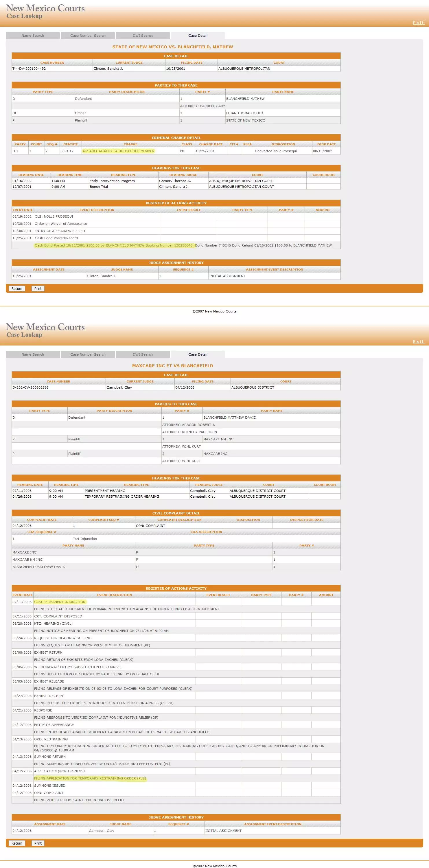
Task: Click hearing type 'Early Intervention Program'
Action: (112, 181)
